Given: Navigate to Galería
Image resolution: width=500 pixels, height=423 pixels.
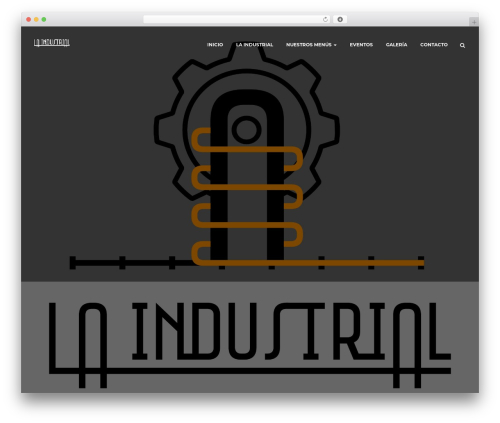Looking at the screenshot, I should tap(396, 45).
